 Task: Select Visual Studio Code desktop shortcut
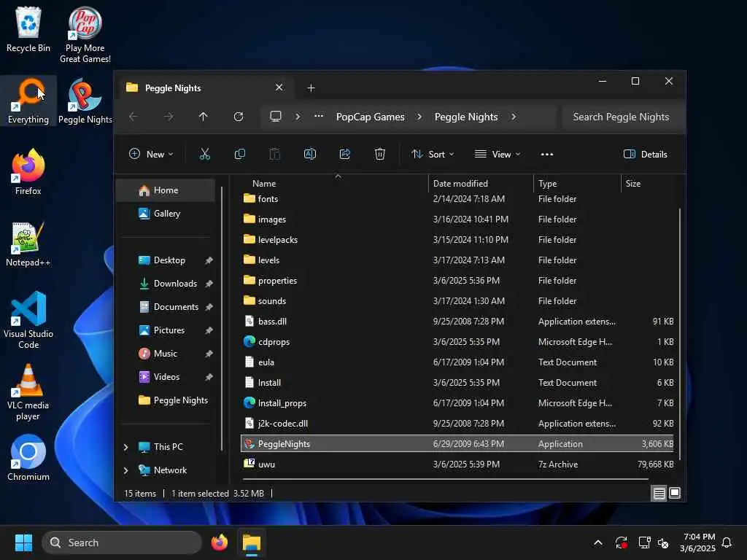(x=28, y=320)
